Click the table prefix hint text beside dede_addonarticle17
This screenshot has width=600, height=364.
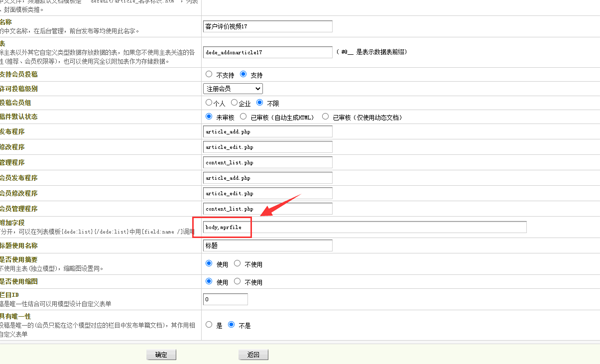point(372,52)
